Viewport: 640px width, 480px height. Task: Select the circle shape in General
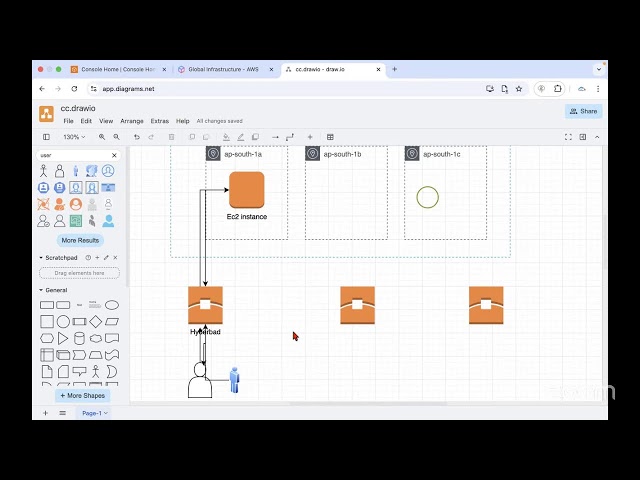tap(63, 322)
